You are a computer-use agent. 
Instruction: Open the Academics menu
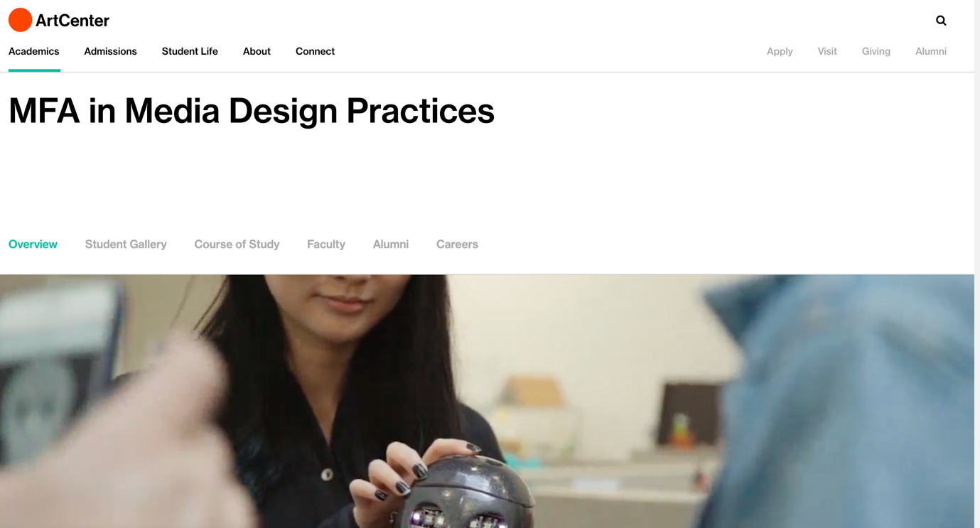pos(34,51)
